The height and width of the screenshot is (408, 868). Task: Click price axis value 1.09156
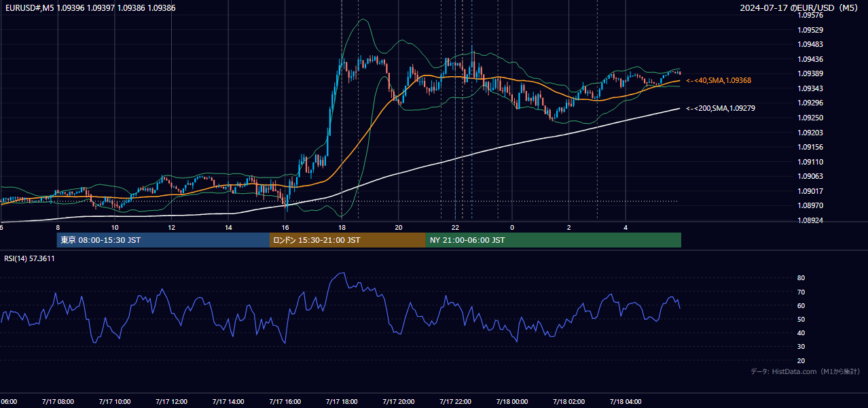810,147
